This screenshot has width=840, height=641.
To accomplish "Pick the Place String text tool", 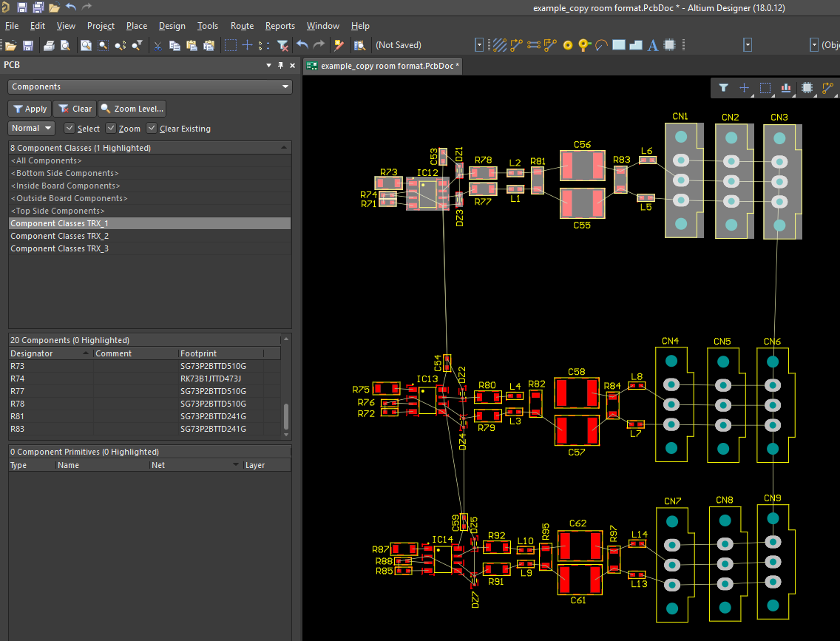I will (652, 44).
